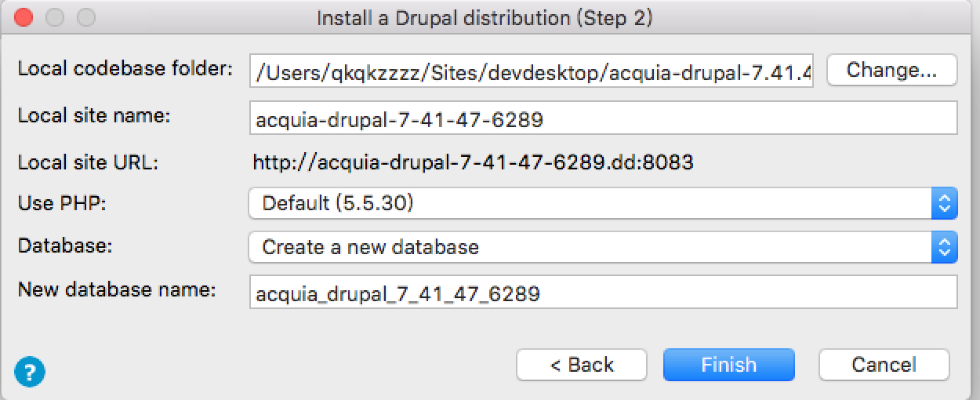The width and height of the screenshot is (980, 400).
Task: Click Change... to pick a codebase folder
Action: 892,70
